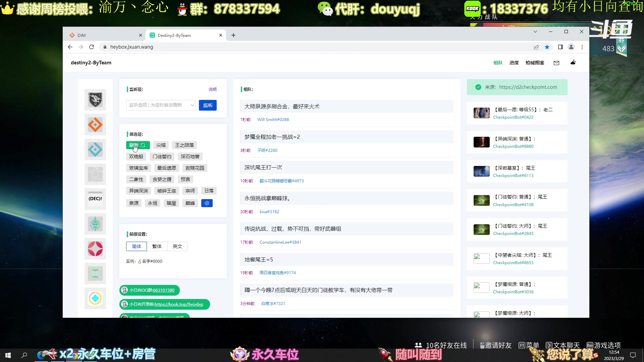Image resolution: width=644 pixels, height=362 pixels.
Task: Click the blue settings gear in filters
Action: click(207, 203)
